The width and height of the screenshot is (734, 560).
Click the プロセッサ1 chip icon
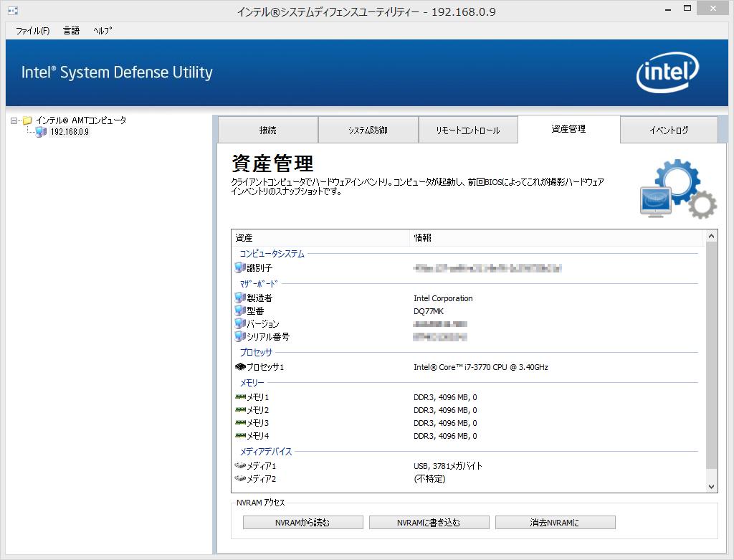(240, 366)
